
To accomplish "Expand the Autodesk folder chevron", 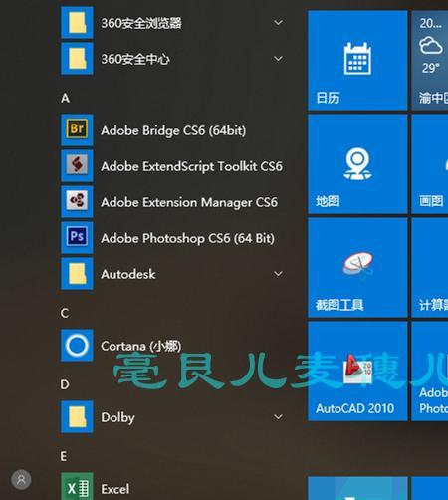I will (x=278, y=274).
